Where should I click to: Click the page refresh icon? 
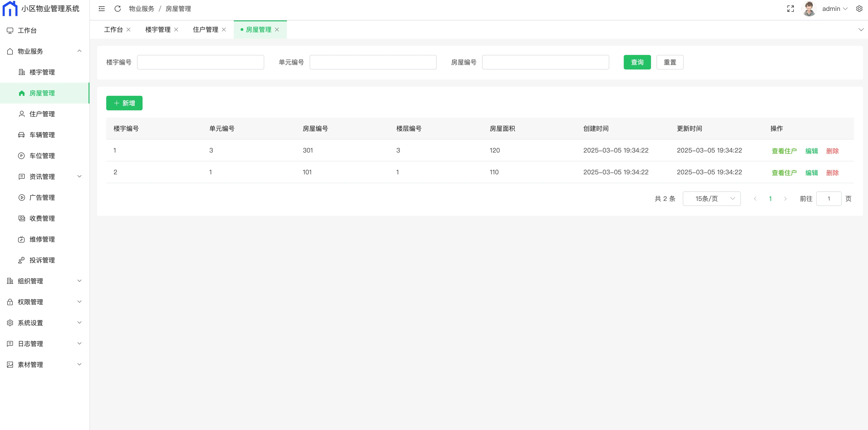click(117, 9)
